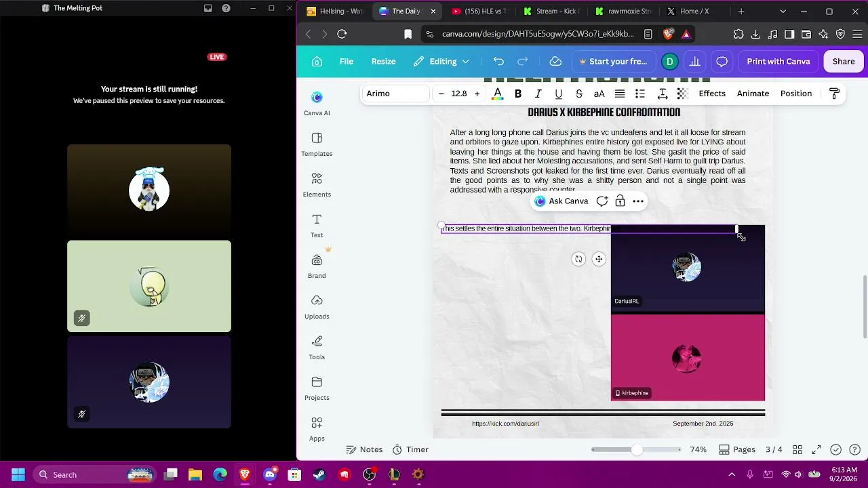Go to Canva home icon
The height and width of the screenshot is (488, 868).
pos(317,62)
